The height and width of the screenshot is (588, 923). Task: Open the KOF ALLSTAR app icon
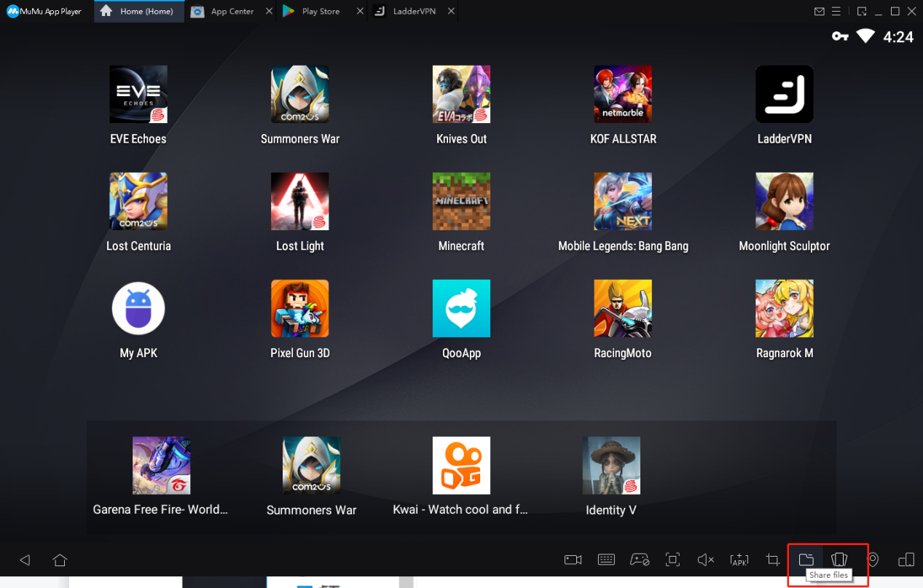tap(623, 94)
